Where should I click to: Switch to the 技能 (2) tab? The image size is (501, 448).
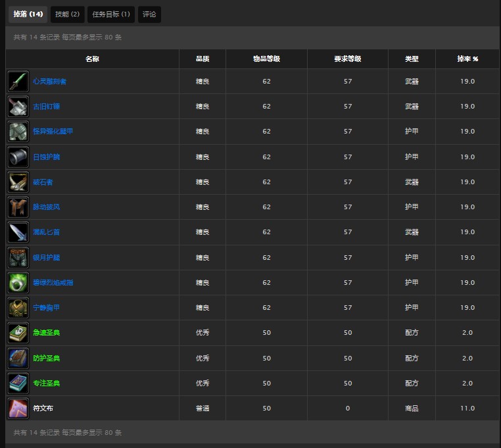pos(67,14)
